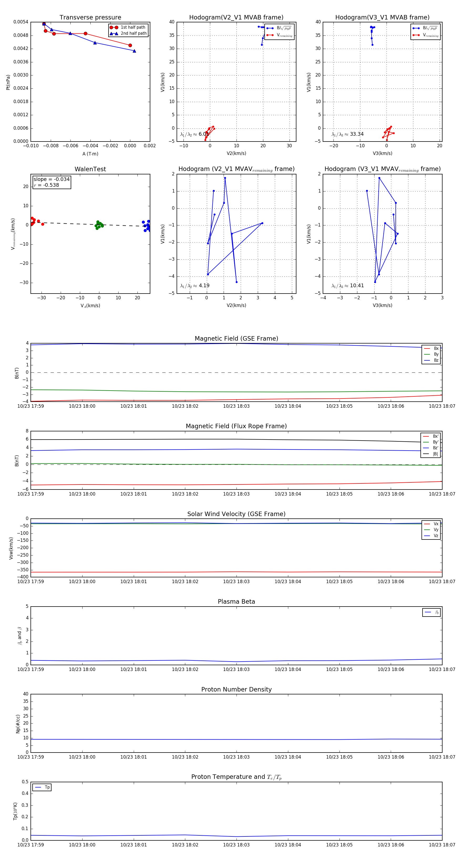473x868 pixels.
Task: Click the "Hodogram(V2_V1 MVAB frame)" title
Action: 236,18
